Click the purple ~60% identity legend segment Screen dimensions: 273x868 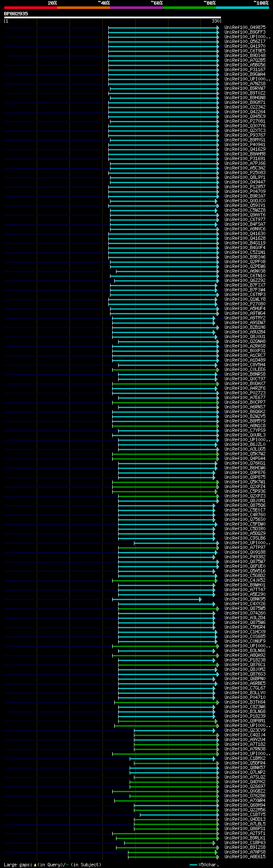(136, 8)
